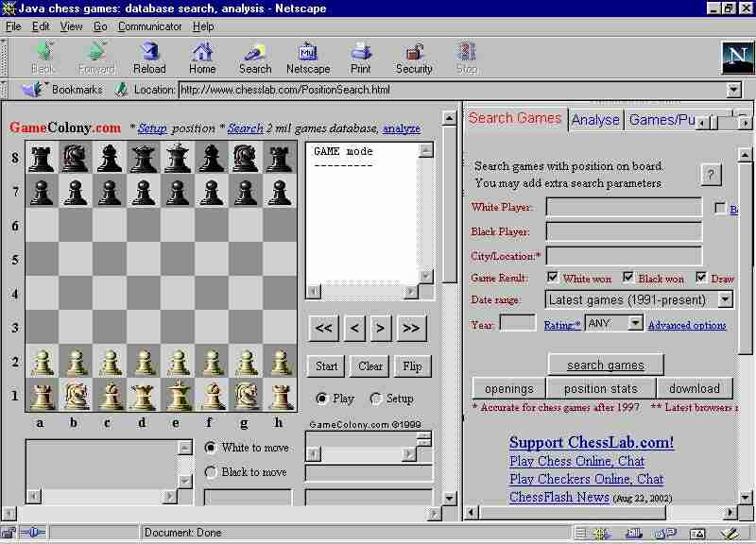Switch to the Analyse tab
The width and height of the screenshot is (756, 544).
595,120
